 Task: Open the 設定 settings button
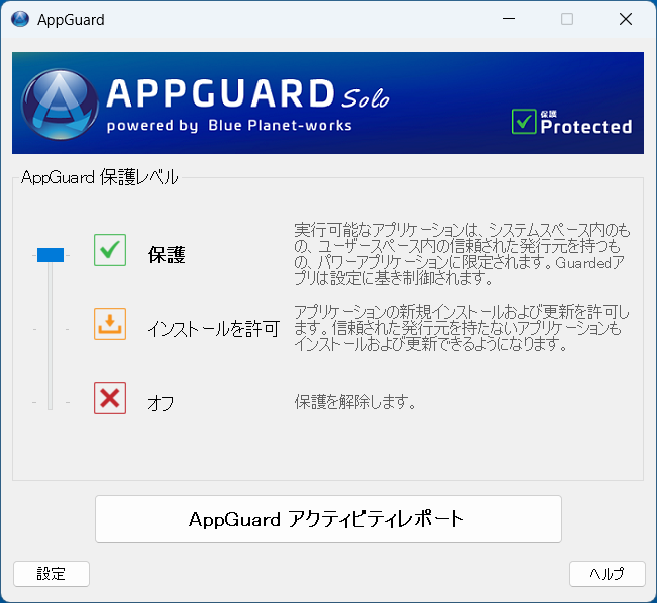click(x=51, y=574)
